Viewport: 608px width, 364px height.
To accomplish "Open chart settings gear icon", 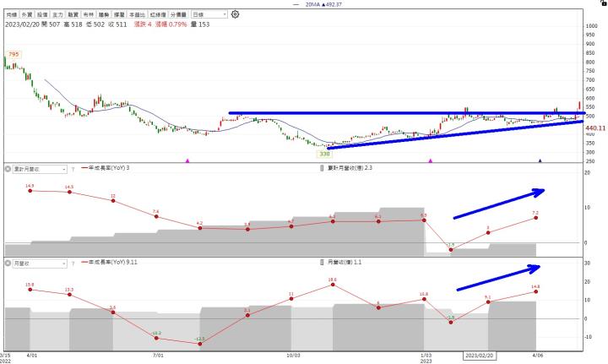I will (235, 14).
